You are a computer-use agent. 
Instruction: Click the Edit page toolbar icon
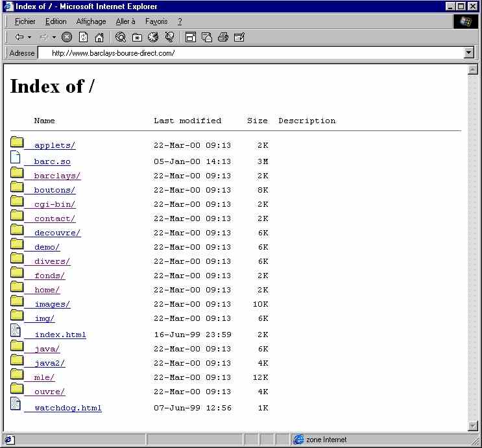(239, 37)
